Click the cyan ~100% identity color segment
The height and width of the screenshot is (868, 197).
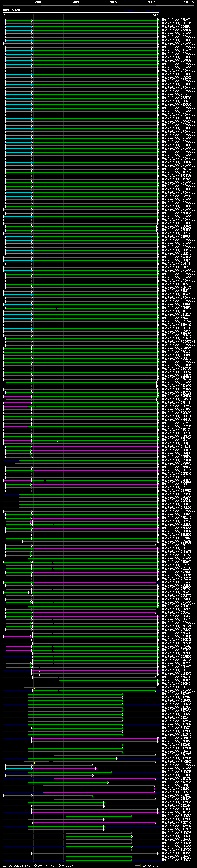pyautogui.click(x=175, y=6)
